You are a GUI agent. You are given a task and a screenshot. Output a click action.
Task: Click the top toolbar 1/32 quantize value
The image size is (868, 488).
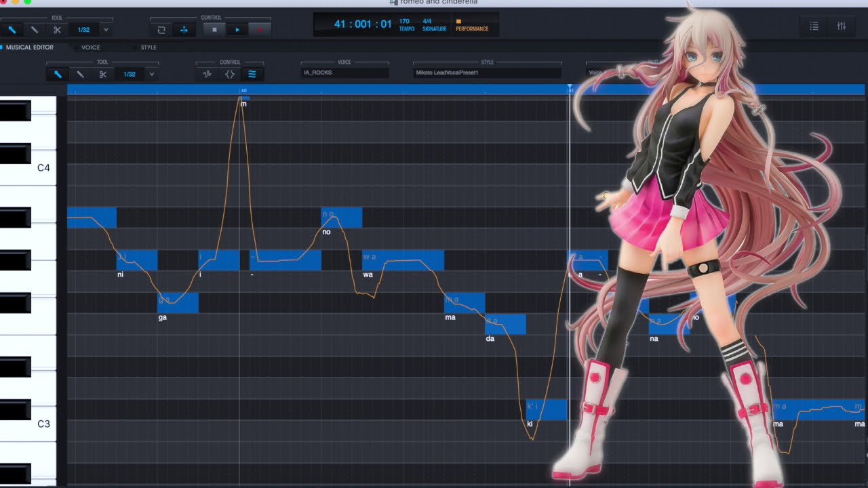[83, 30]
